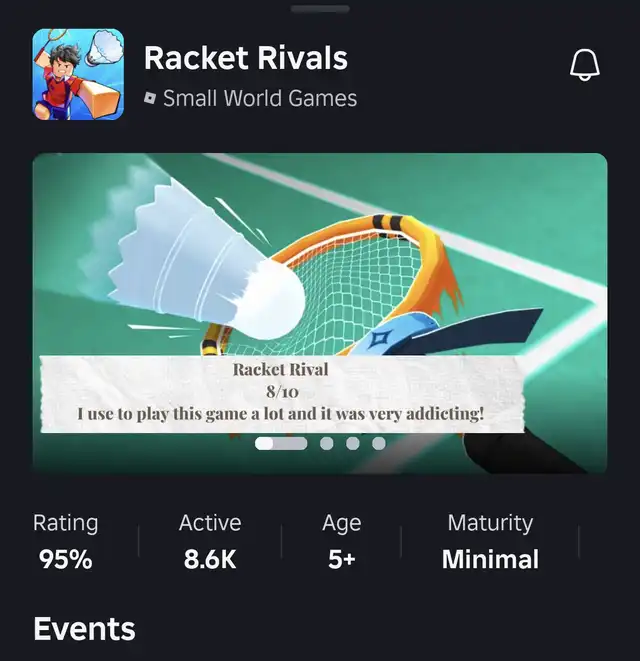Tap the 'Racket Rival' review heading on banner
The height and width of the screenshot is (661, 640).
point(281,369)
